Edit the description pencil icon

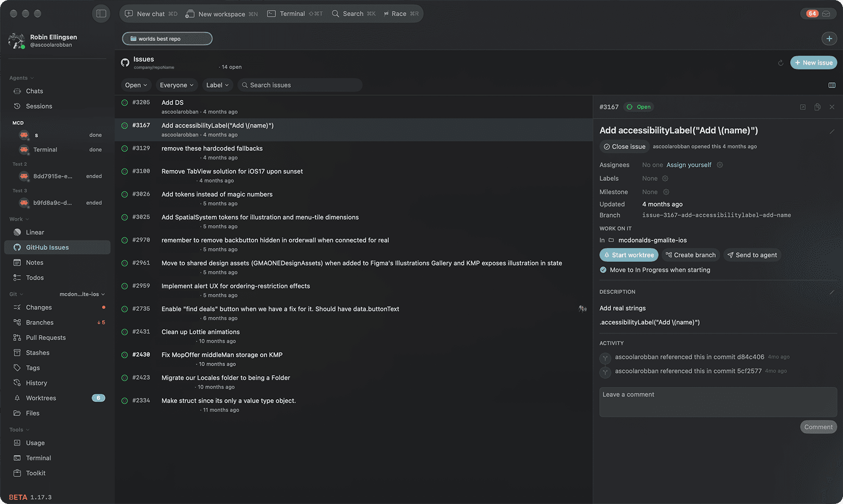pos(832,292)
